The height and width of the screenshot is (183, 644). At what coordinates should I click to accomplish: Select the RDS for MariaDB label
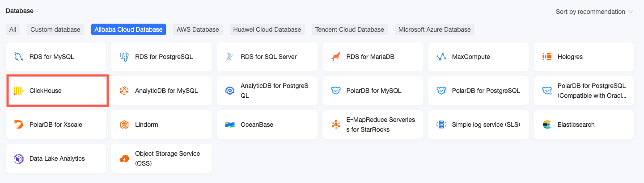370,57
